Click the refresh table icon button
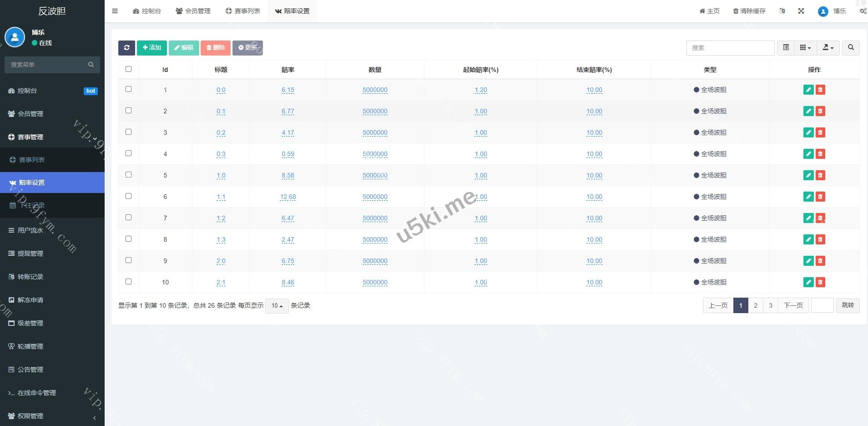 tap(126, 48)
